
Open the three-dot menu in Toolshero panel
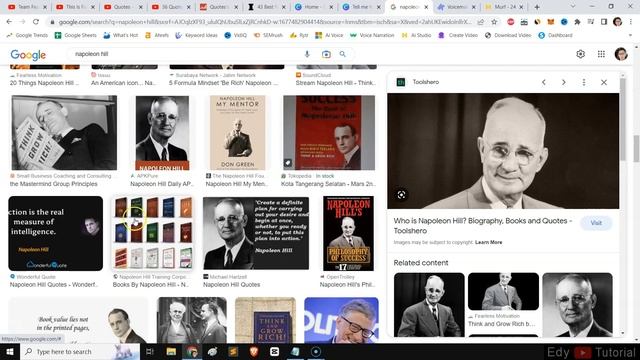click(x=584, y=82)
